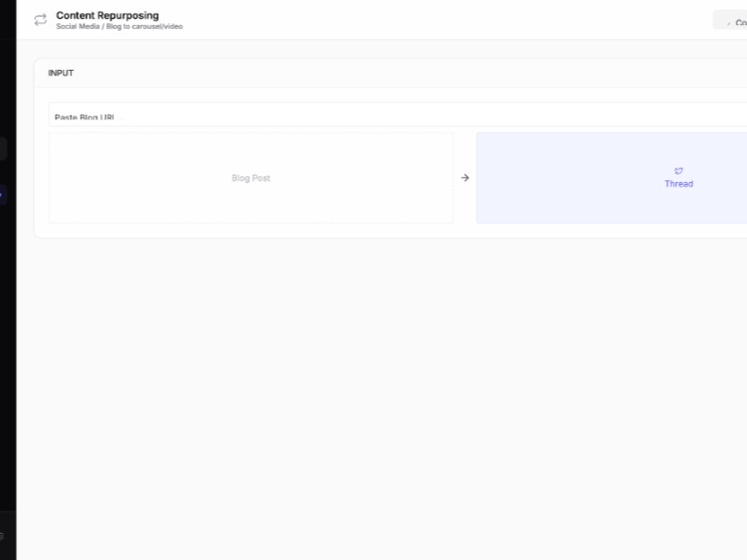
Task: Select the glowing purple icon in the left sidebar
Action: [x=2, y=193]
